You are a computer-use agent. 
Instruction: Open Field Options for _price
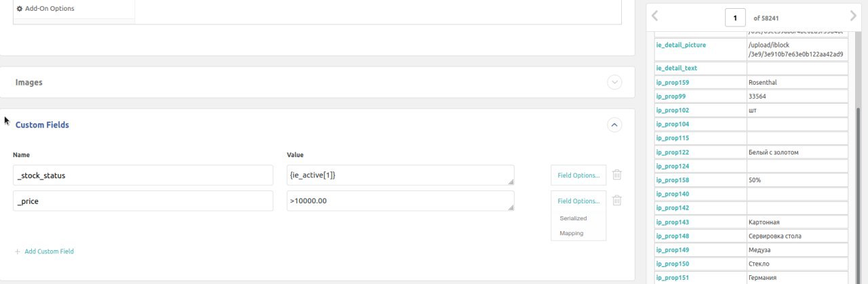point(578,201)
